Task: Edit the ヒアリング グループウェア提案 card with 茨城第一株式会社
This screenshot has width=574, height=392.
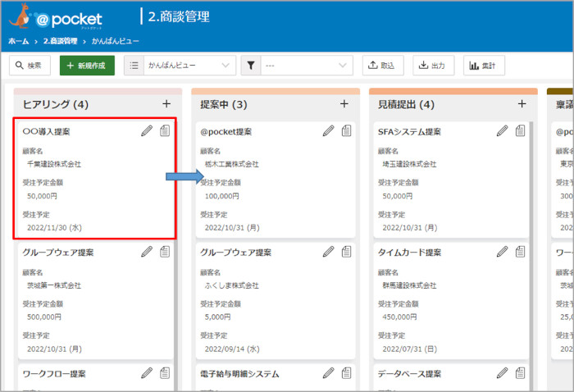Action: point(147,252)
